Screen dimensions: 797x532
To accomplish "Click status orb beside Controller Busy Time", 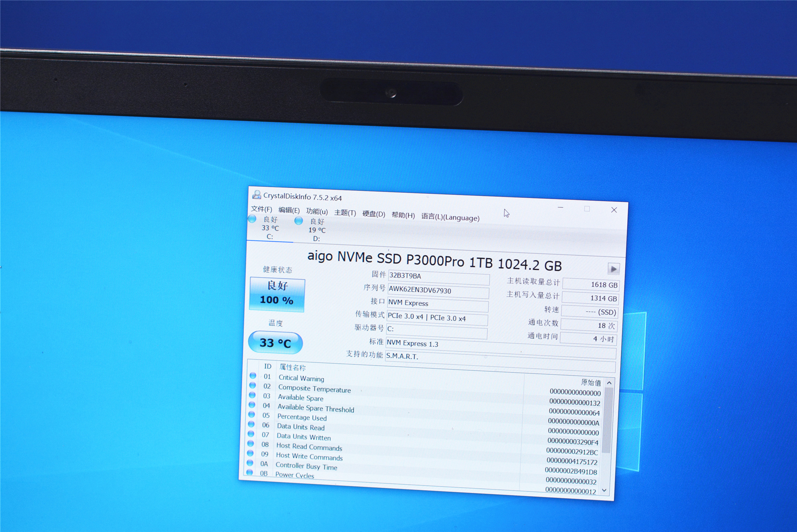I will pyautogui.click(x=250, y=463).
